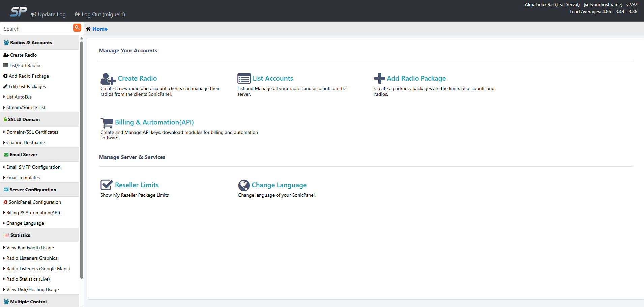Open the Reseller Limits heading link
This screenshot has width=644, height=307.
click(137, 185)
